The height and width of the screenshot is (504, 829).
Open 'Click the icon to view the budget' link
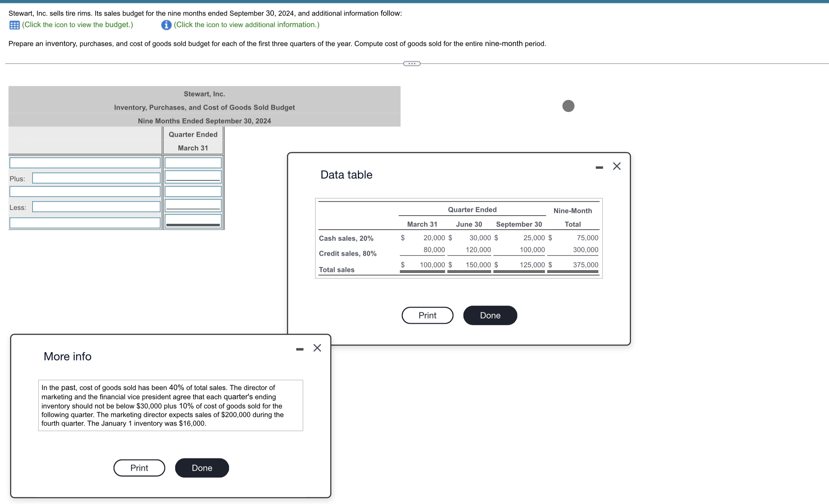coord(77,25)
